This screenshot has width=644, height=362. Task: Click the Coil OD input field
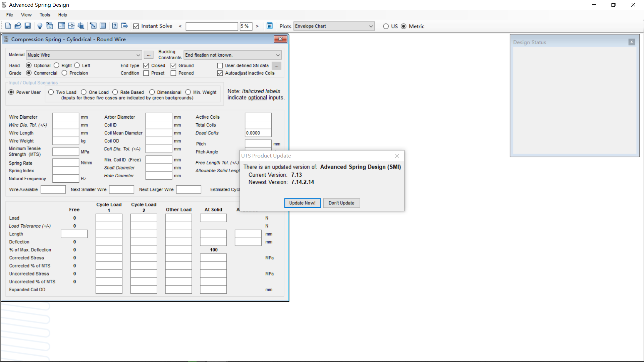tap(159, 141)
